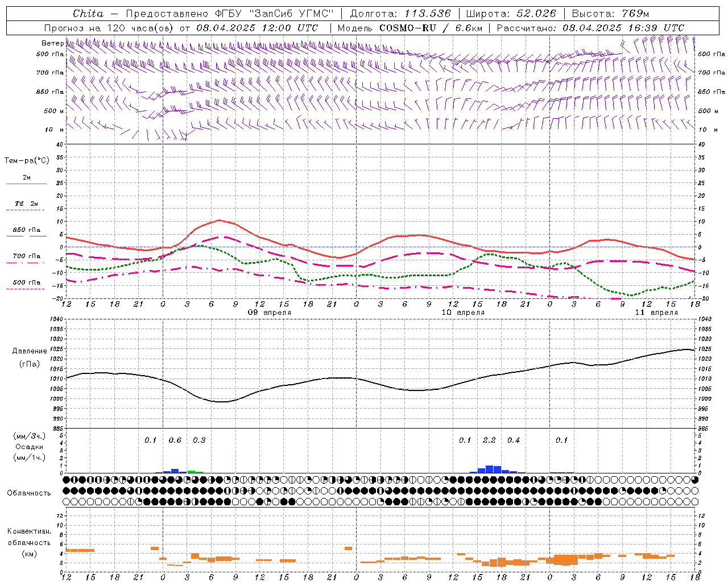Click the longitude value "Долгота: 113.536"
The width and height of the screenshot is (728, 582).
coord(400,14)
